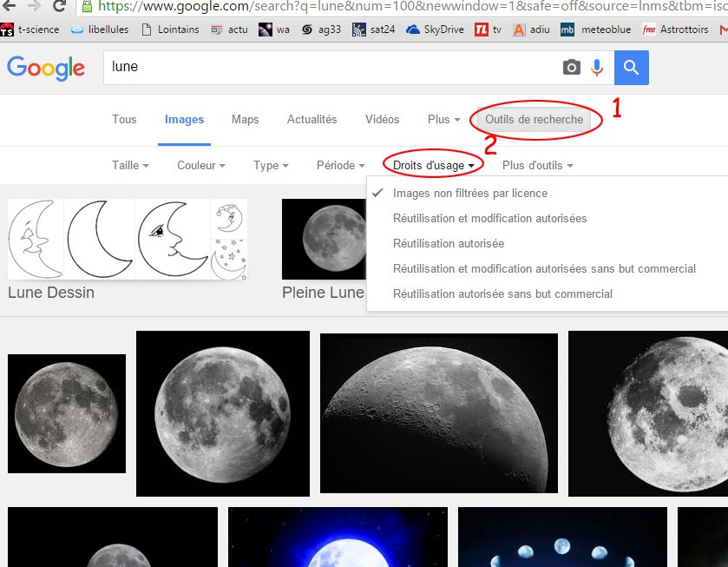This screenshot has height=567, width=728.
Task: Click the plain crescent outline drawing thumbnail
Action: tap(100, 239)
